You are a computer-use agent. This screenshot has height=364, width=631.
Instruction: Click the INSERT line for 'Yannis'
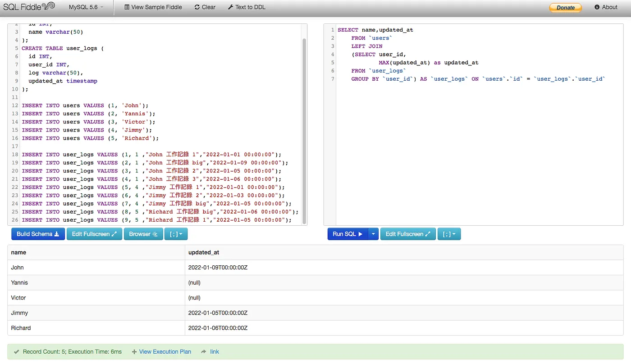click(x=88, y=114)
